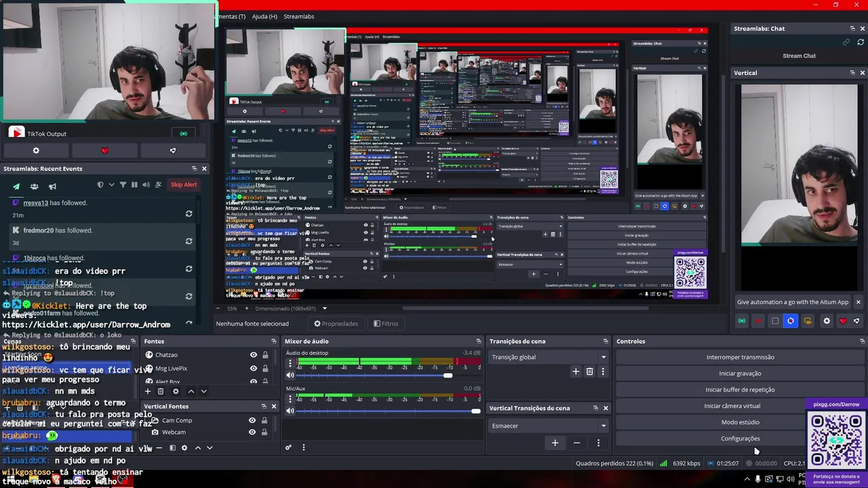This screenshot has height=488, width=868.
Task: Undock the Streamlabs: Recent Events panel
Action: [194, 168]
